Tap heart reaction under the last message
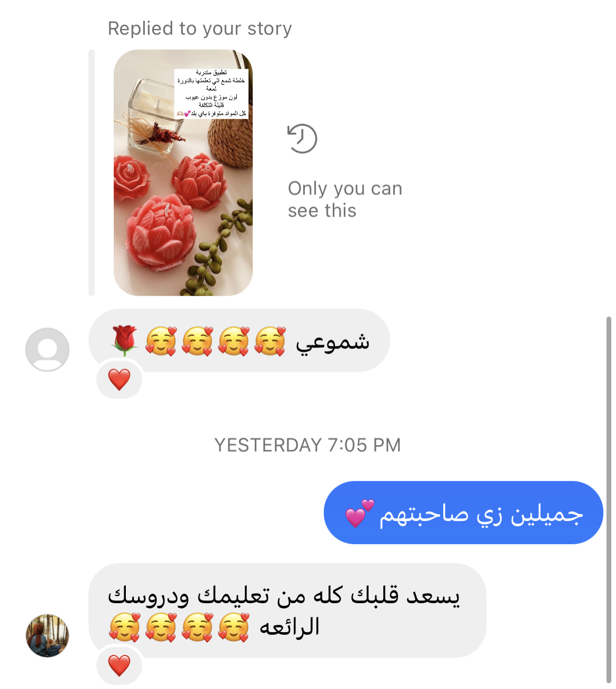This screenshot has width=616, height=689. pos(120,665)
